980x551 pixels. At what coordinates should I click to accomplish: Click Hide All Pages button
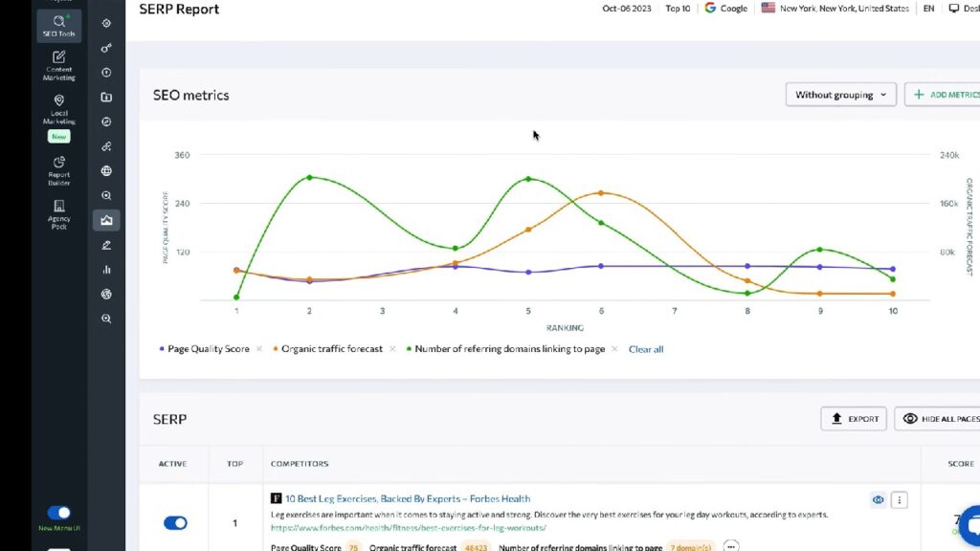point(938,419)
